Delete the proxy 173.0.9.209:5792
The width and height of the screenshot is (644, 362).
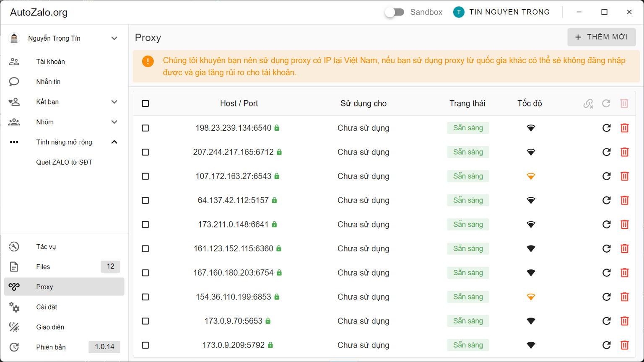[624, 345]
